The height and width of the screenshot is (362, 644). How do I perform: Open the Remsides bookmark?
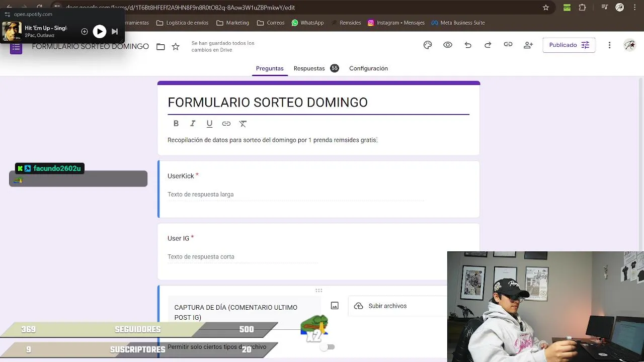click(x=346, y=23)
